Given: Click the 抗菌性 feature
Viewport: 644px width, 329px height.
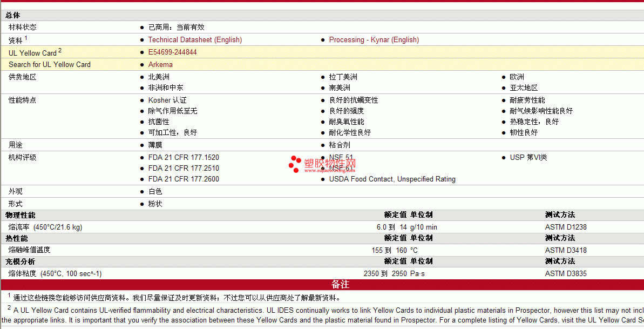Looking at the screenshot, I should (x=159, y=122).
